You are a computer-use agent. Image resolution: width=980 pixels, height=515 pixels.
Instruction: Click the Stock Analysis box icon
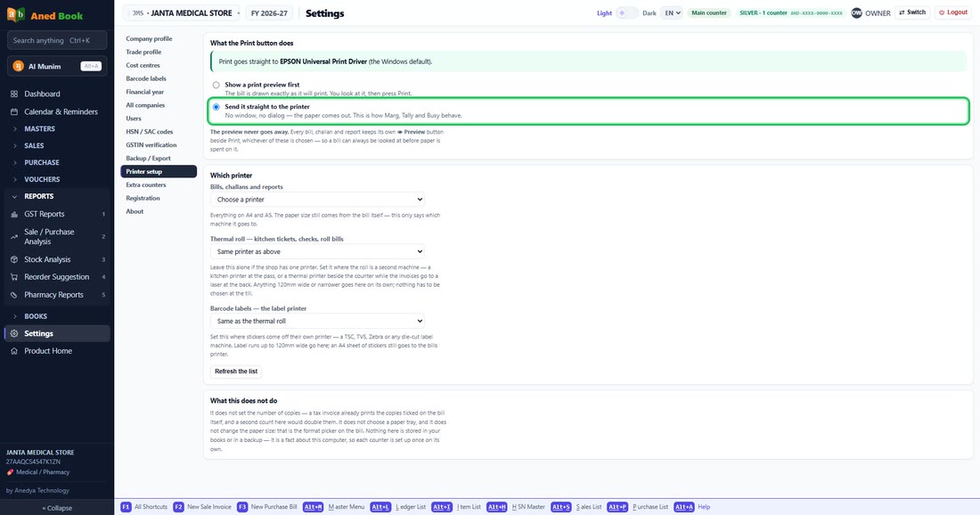(14, 259)
